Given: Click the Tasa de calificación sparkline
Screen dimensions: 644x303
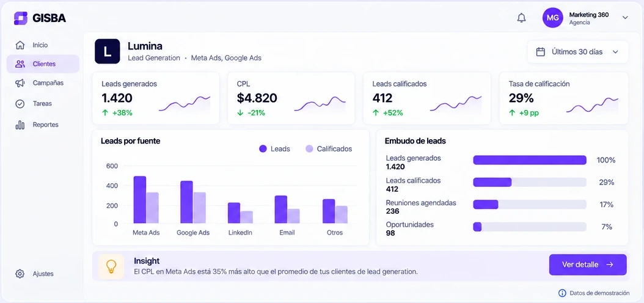Looking at the screenshot, I should click(x=592, y=104).
